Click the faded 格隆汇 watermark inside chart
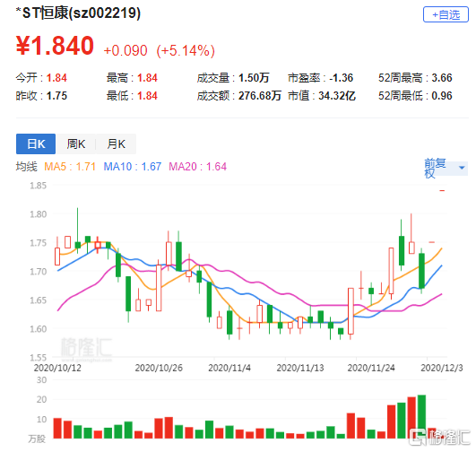 (x=86, y=348)
